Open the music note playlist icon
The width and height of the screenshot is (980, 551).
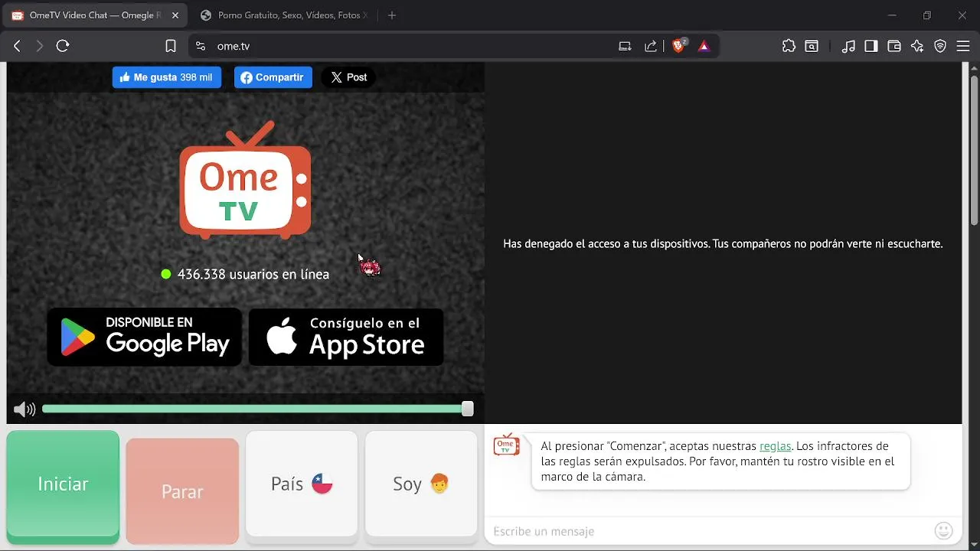pos(848,46)
